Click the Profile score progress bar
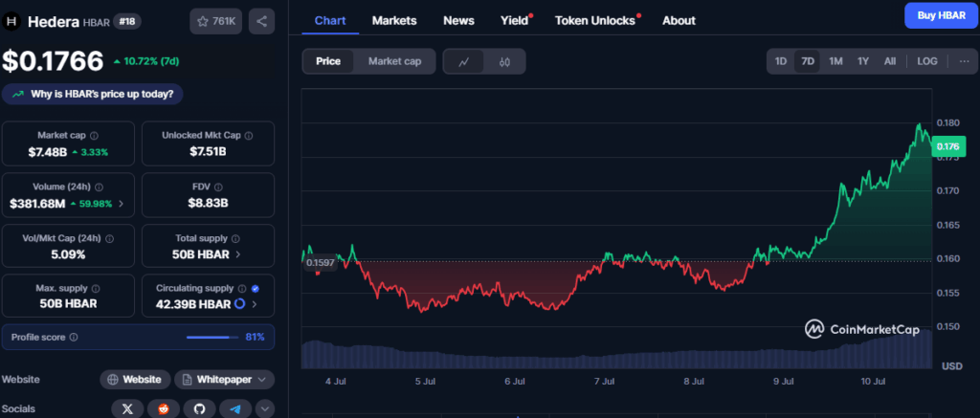The height and width of the screenshot is (418, 980). [212, 338]
